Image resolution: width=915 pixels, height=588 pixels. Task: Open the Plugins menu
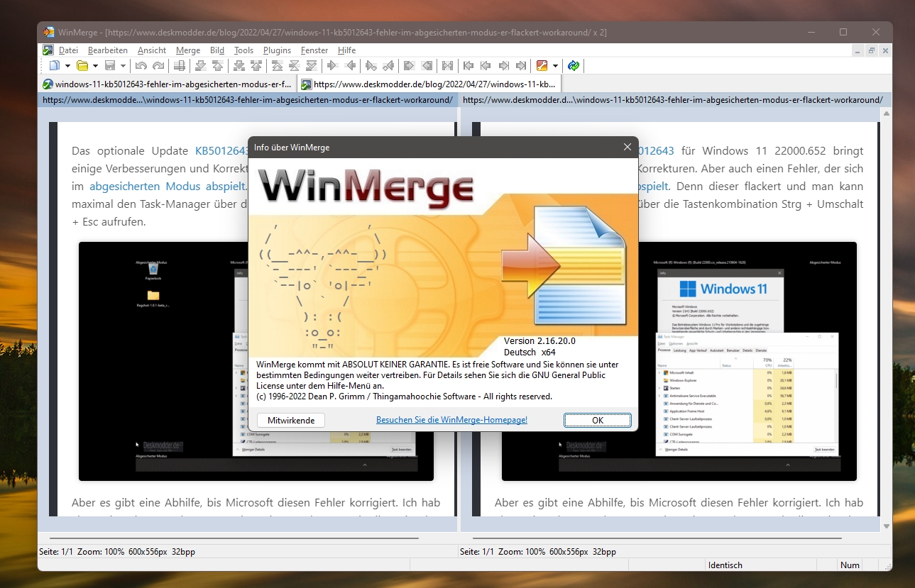(x=277, y=50)
